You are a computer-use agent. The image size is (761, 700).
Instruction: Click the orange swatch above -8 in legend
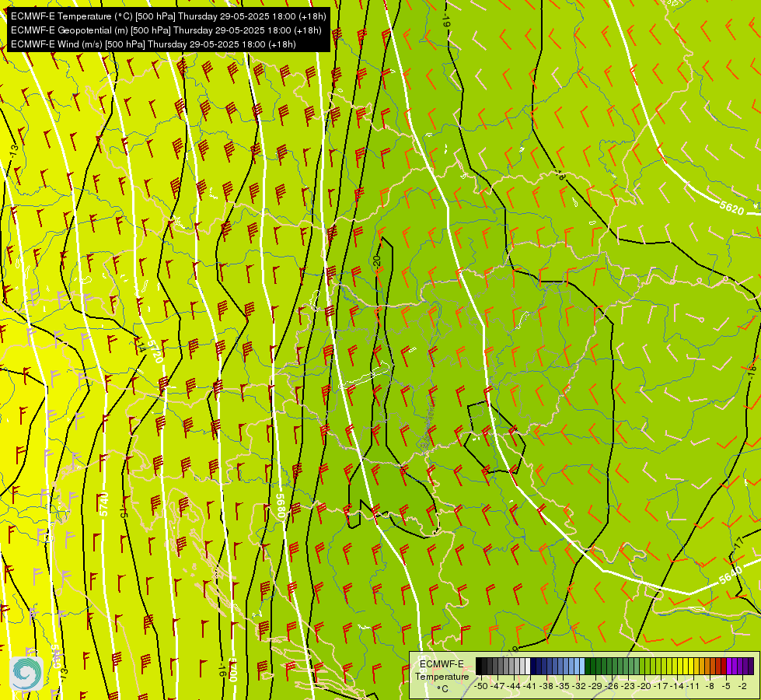pos(707,666)
